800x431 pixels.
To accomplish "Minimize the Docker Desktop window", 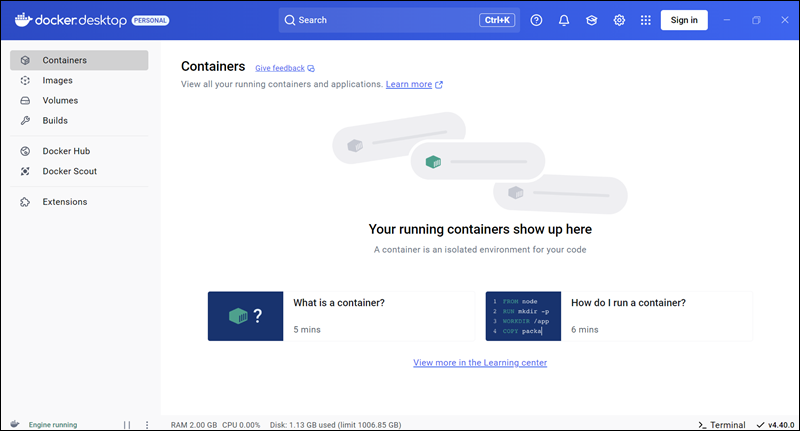I will (x=727, y=20).
